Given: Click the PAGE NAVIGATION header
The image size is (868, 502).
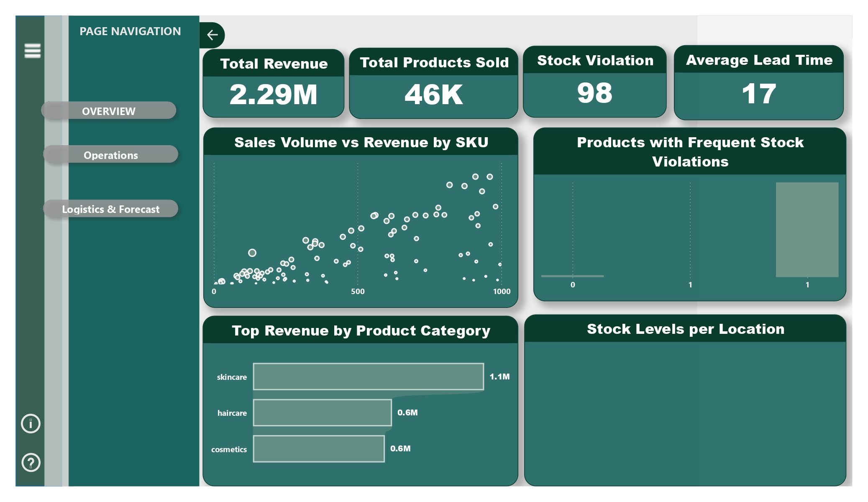Looking at the screenshot, I should pyautogui.click(x=130, y=31).
